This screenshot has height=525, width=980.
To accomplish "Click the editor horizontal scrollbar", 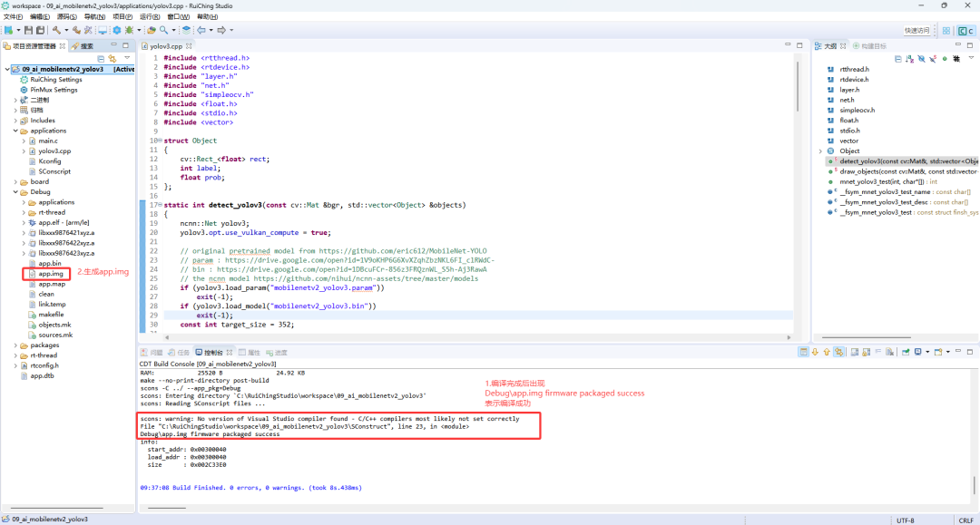I will click(x=477, y=337).
